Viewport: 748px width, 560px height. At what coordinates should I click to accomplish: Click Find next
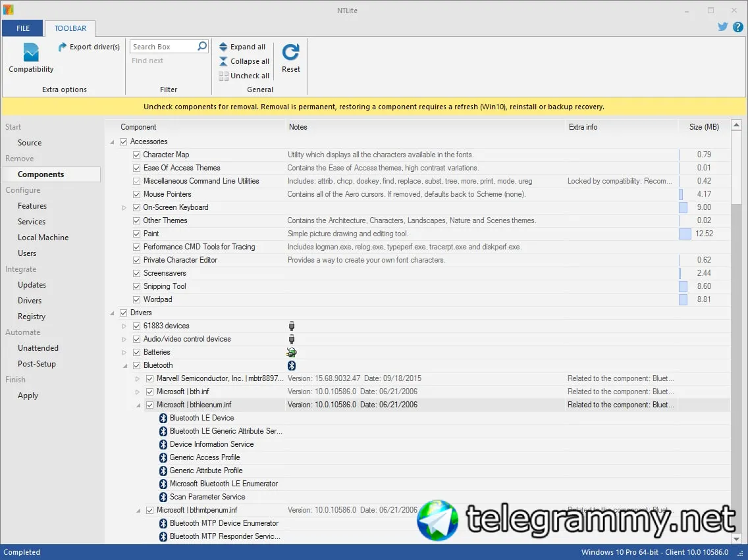coord(147,61)
